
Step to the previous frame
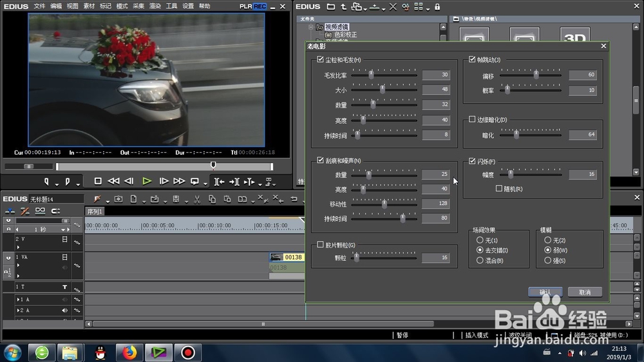coord(129,181)
